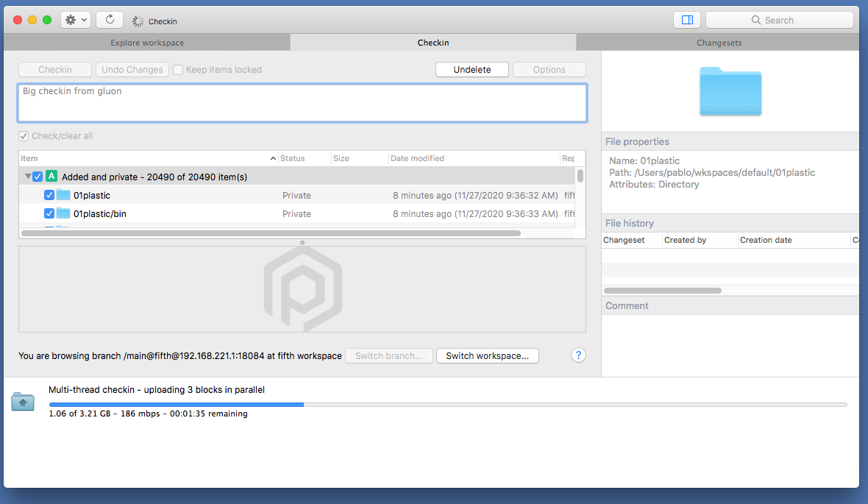The width and height of the screenshot is (868, 504).
Task: Enable Keep items locked
Action: coord(177,69)
